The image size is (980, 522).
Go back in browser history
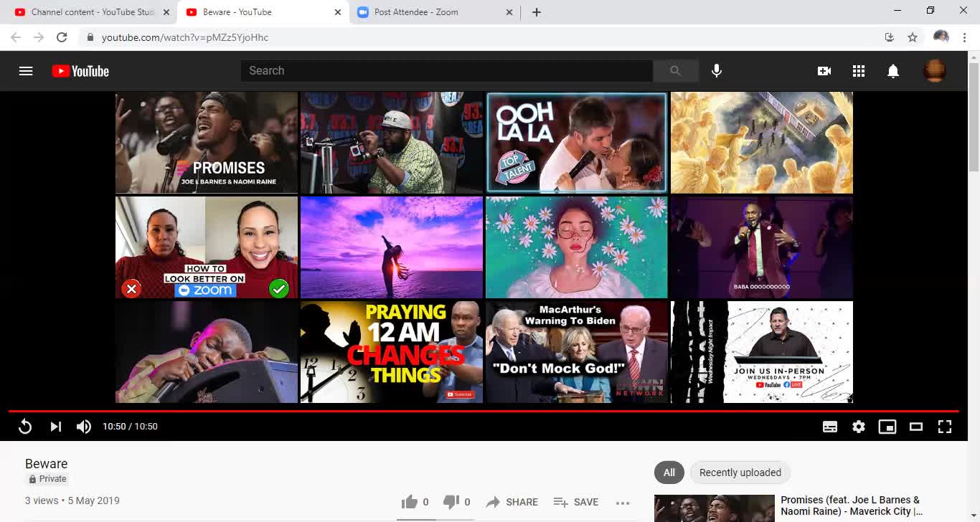[x=16, y=37]
